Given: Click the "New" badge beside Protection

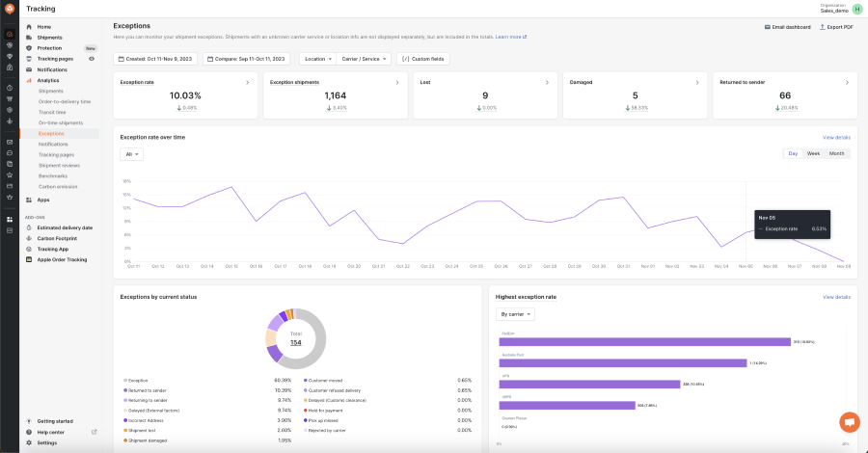Looking at the screenshot, I should tap(91, 49).
